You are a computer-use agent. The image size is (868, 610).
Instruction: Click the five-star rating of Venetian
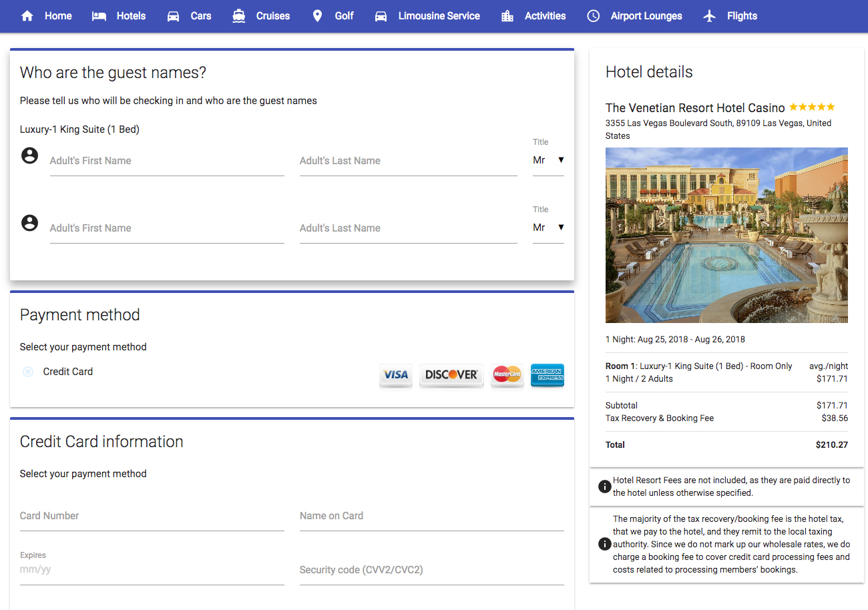pos(812,107)
